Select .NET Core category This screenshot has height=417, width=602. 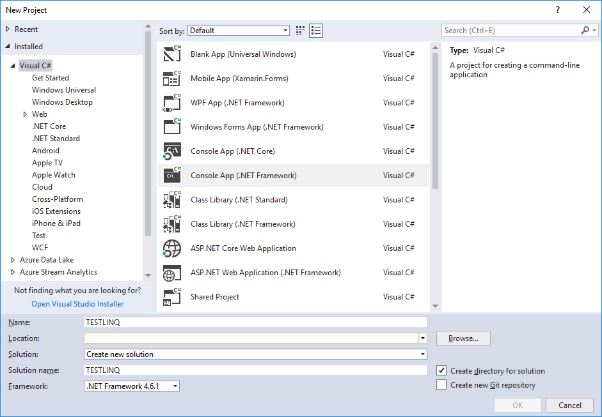pos(49,126)
